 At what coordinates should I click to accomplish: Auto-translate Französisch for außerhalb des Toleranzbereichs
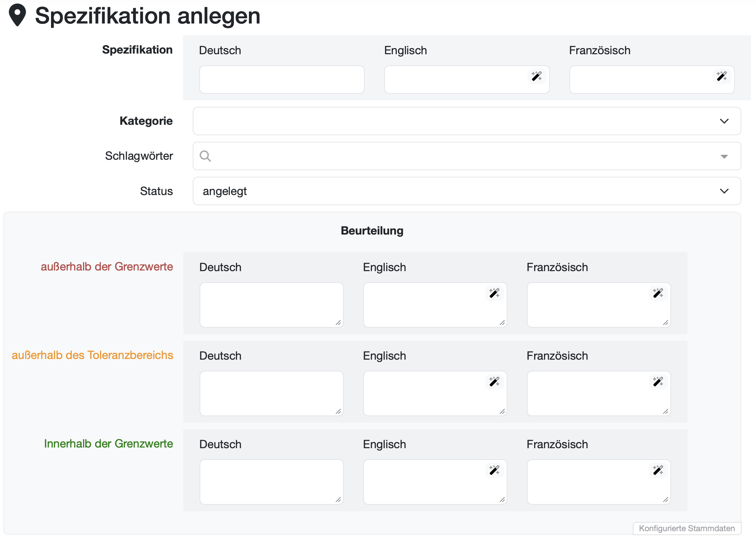click(x=658, y=382)
